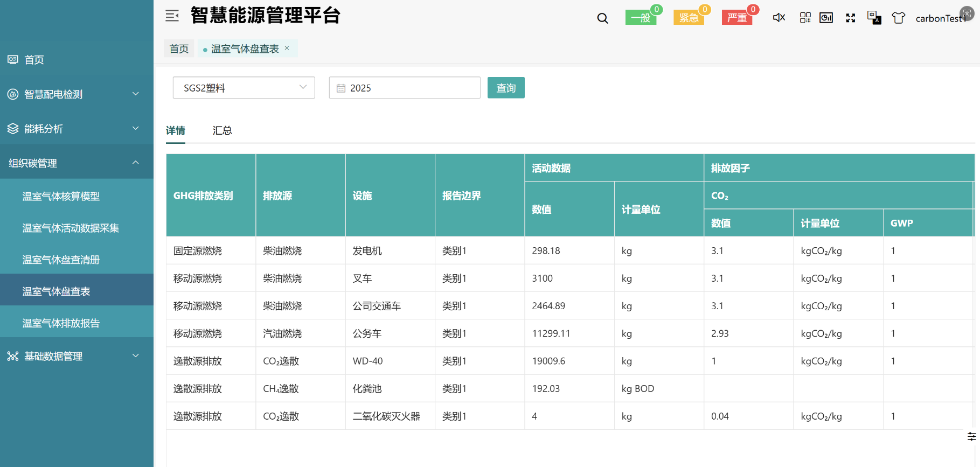
Task: Open 温室气体排放报告 menu item
Action: (x=77, y=323)
